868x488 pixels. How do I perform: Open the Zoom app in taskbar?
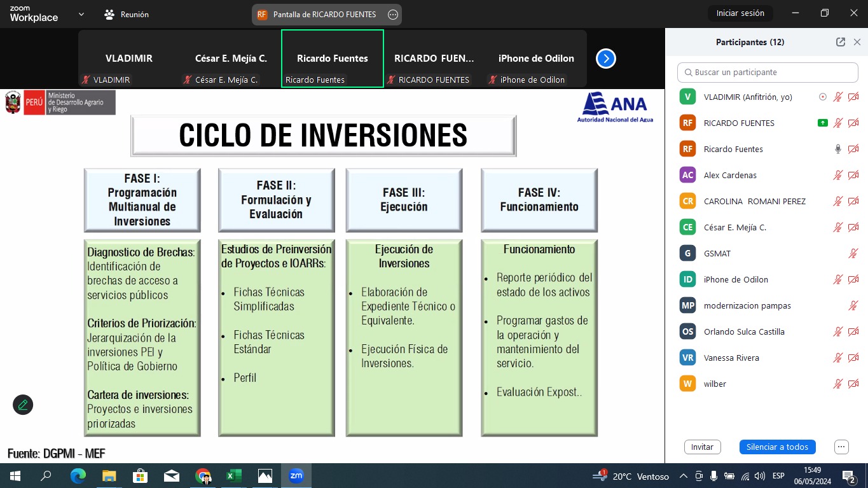[x=296, y=475]
